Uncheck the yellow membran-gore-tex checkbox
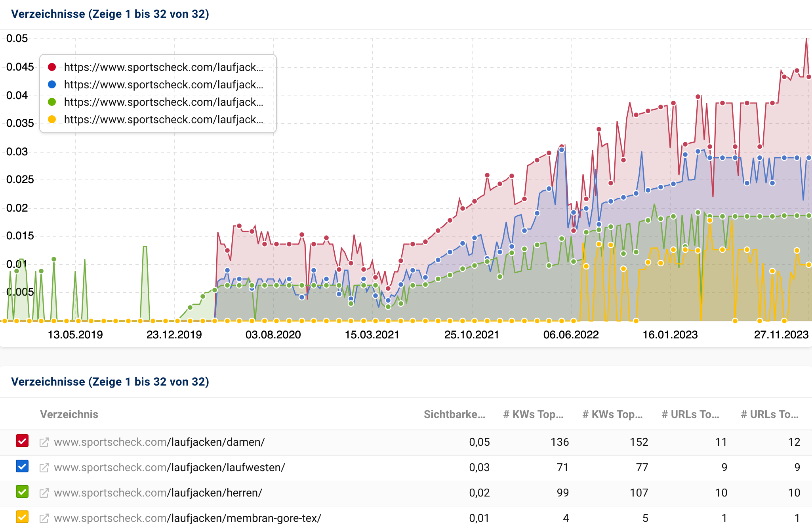 click(22, 517)
